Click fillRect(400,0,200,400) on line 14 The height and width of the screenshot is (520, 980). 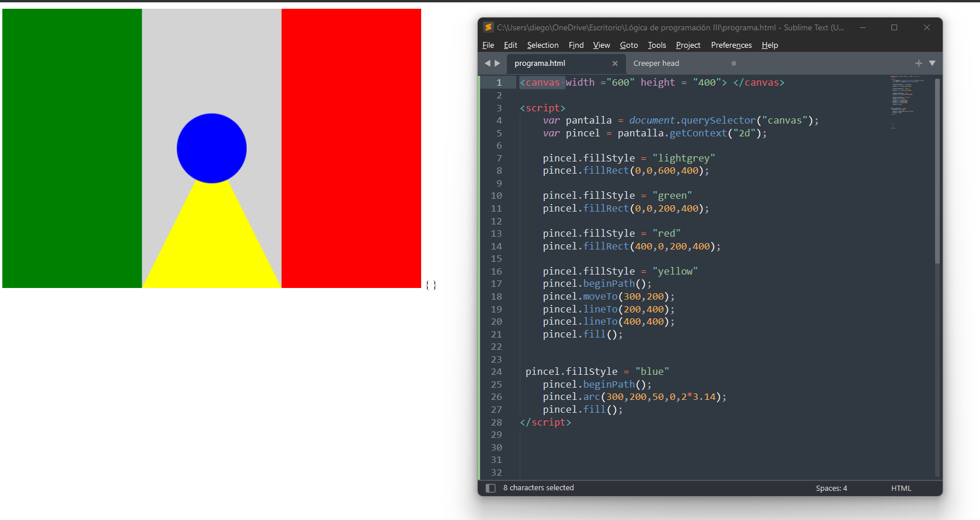pos(649,247)
